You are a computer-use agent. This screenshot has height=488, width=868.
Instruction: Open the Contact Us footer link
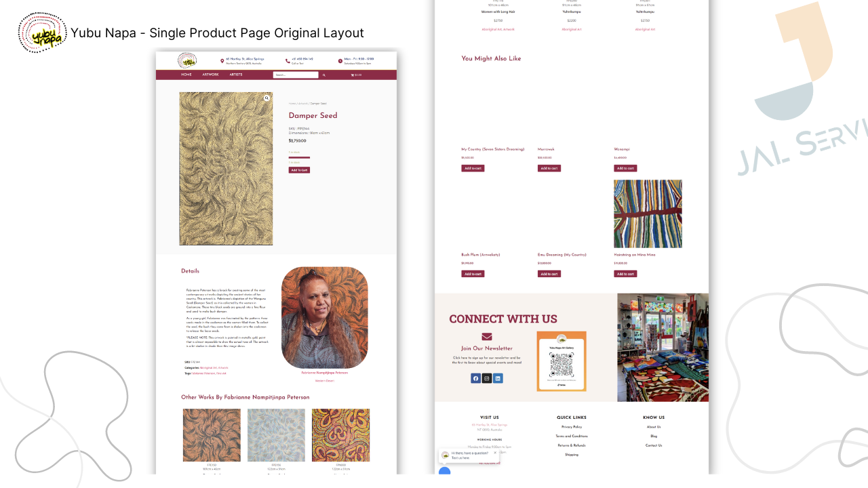click(654, 445)
